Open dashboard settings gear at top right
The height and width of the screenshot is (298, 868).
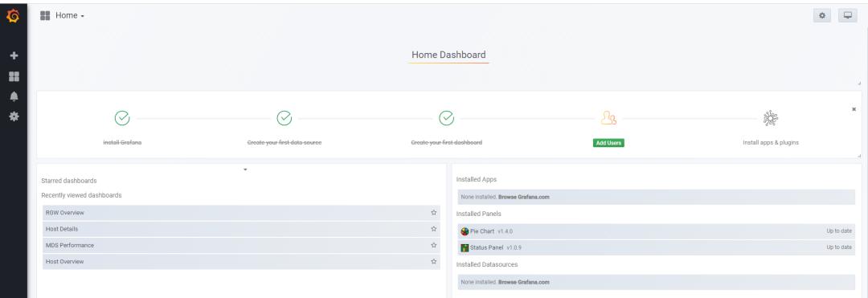click(822, 15)
